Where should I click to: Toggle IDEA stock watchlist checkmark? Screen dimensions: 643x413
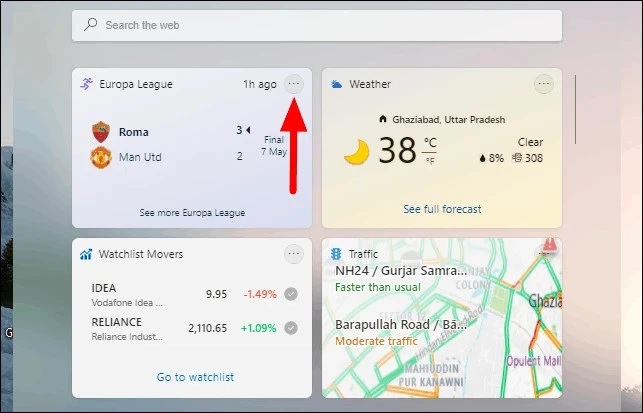click(291, 294)
